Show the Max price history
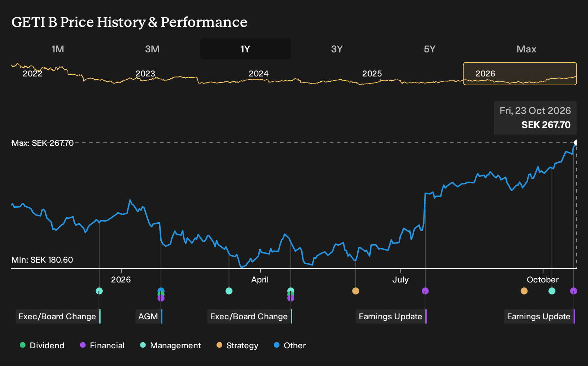 pyautogui.click(x=526, y=49)
